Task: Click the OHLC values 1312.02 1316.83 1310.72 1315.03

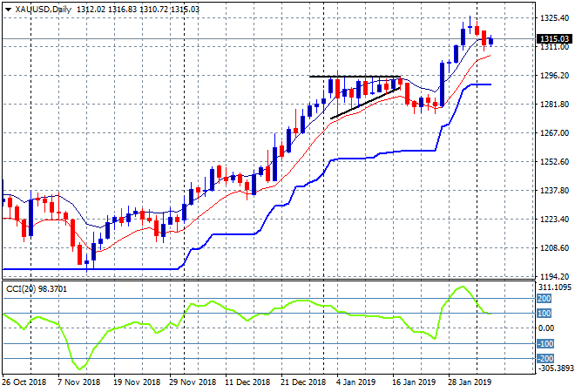Action: (138, 10)
